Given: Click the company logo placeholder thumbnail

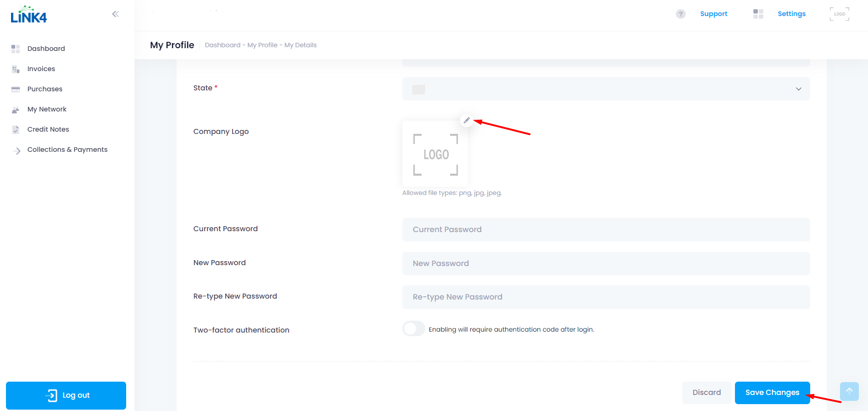Looking at the screenshot, I should pyautogui.click(x=435, y=154).
